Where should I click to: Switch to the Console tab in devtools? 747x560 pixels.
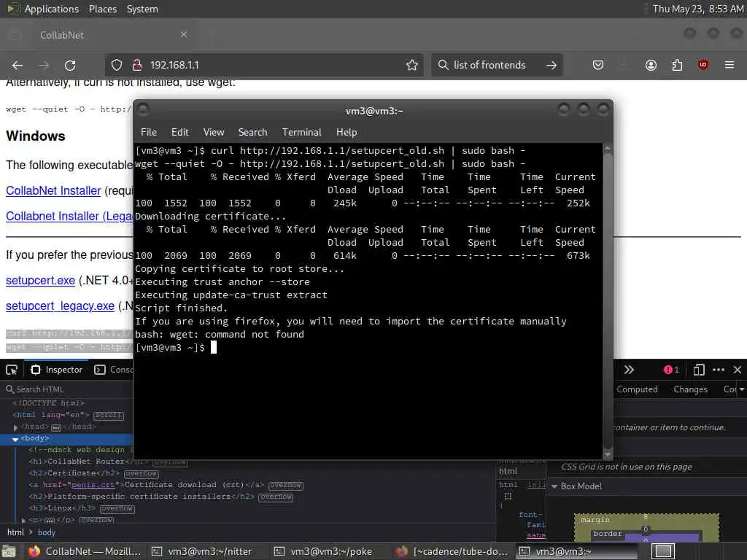click(x=114, y=370)
